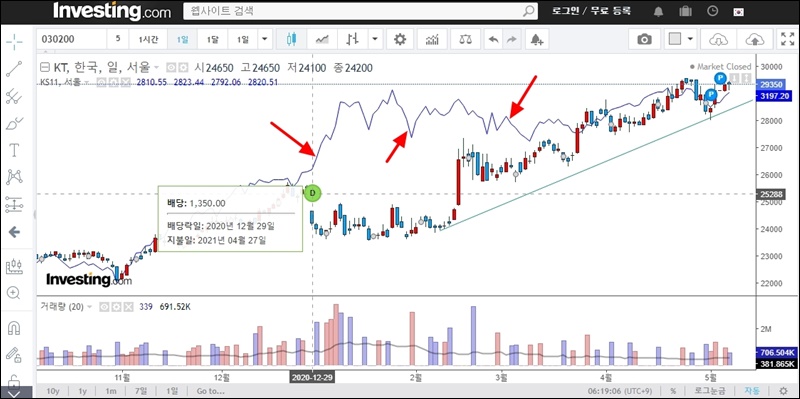Select the text annotation tool
This screenshot has height=399, width=800.
pyautogui.click(x=14, y=150)
